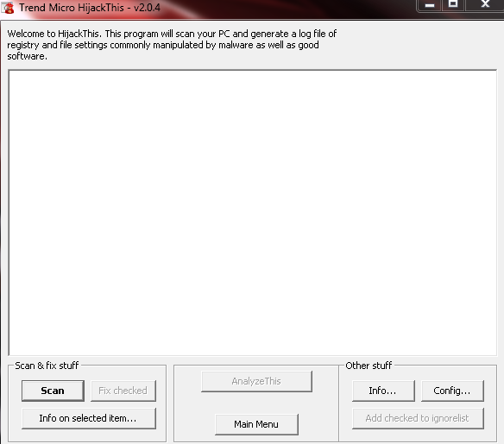This screenshot has height=444, width=504.
Task: Click Add checked to ignorelist button
Action: (418, 418)
